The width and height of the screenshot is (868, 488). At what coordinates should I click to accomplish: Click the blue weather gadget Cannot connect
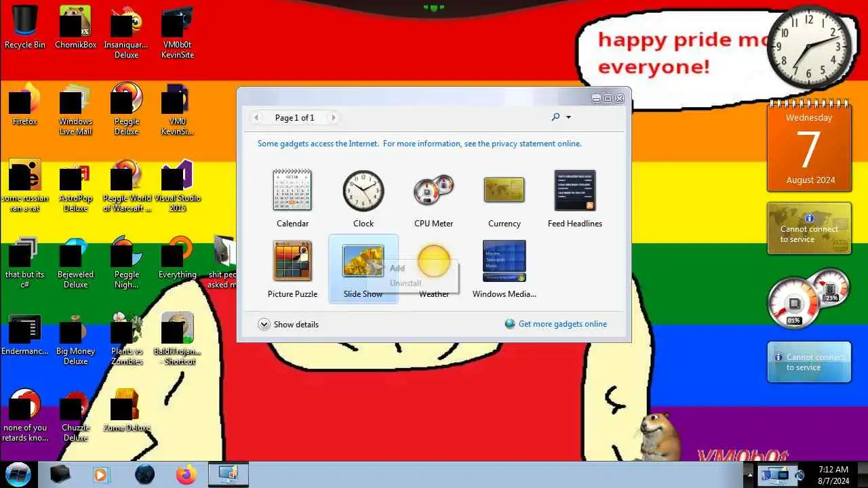pyautogui.click(x=809, y=362)
